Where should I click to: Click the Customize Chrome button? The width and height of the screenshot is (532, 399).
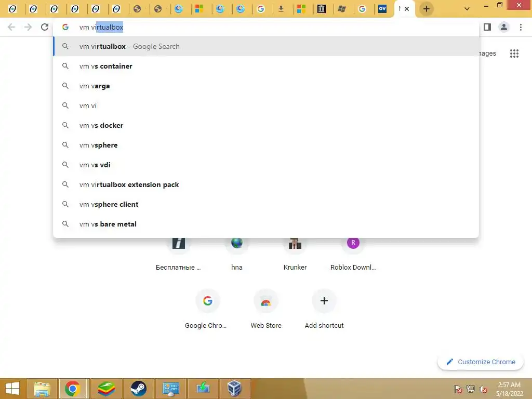pyautogui.click(x=481, y=362)
